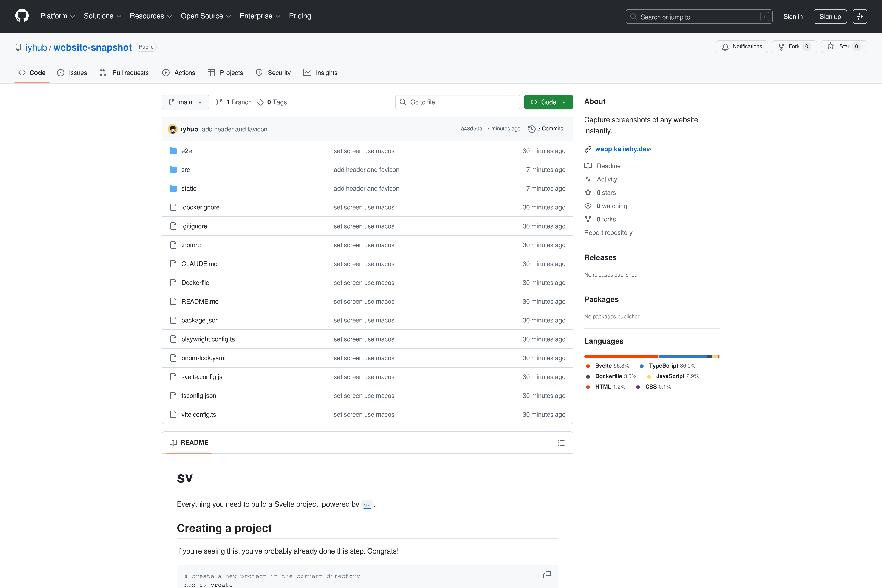This screenshot has height=588, width=882.
Task: Click the fork icon beside 0 forks
Action: tap(588, 219)
